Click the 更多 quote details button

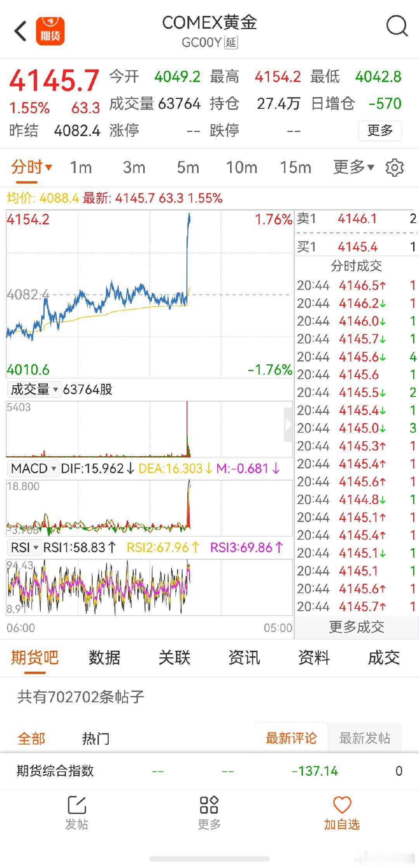(380, 130)
